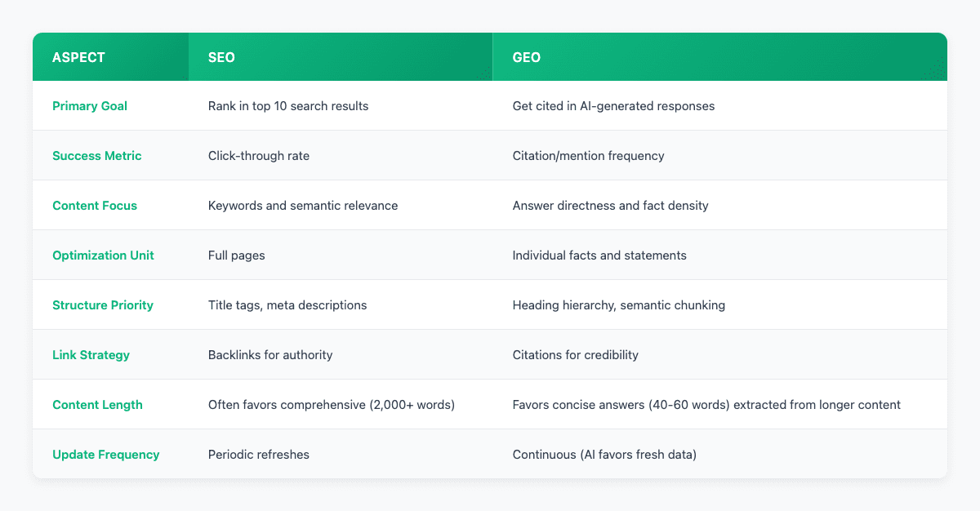The width and height of the screenshot is (980, 511).
Task: Click the Primary Goal row label
Action: click(90, 106)
